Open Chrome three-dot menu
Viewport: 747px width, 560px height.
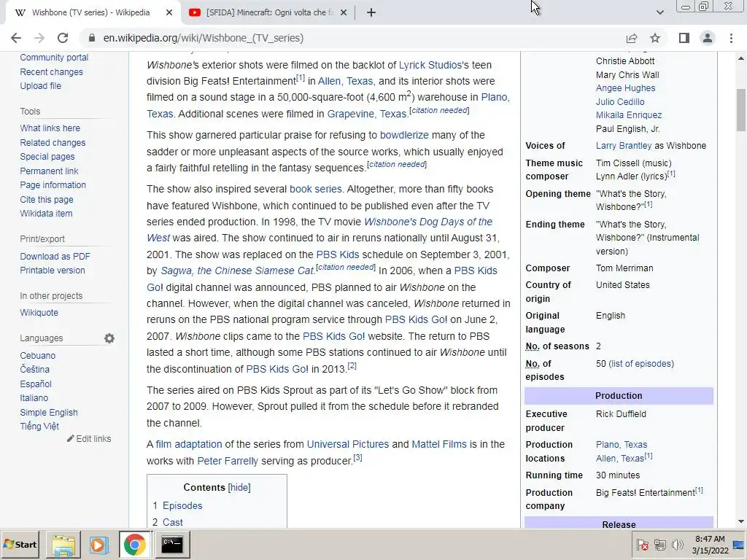click(x=731, y=38)
